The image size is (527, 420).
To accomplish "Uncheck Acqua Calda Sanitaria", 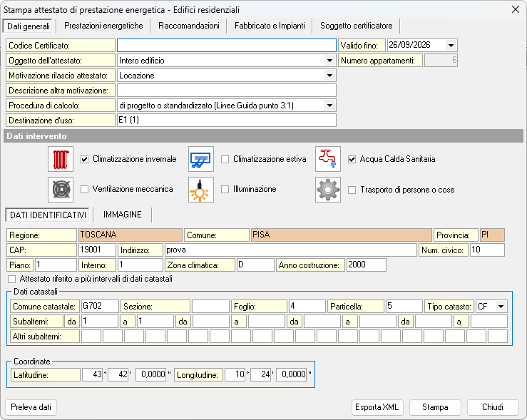I will tap(352, 159).
